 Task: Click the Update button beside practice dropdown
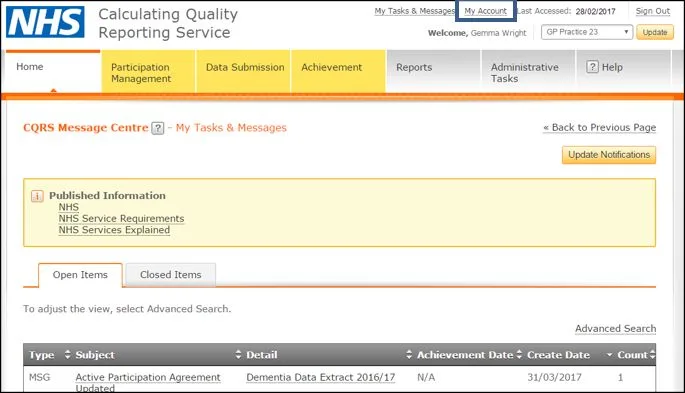pos(655,32)
